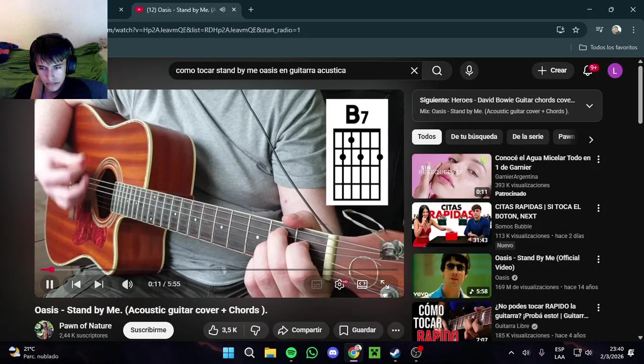Open a new browser tab
This screenshot has height=364, width=644.
coord(251,10)
